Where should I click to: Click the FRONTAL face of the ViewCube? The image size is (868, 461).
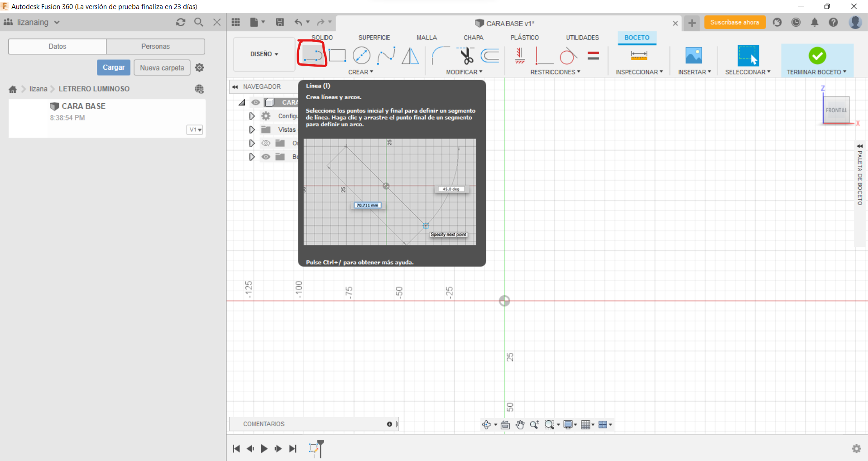[836, 110]
